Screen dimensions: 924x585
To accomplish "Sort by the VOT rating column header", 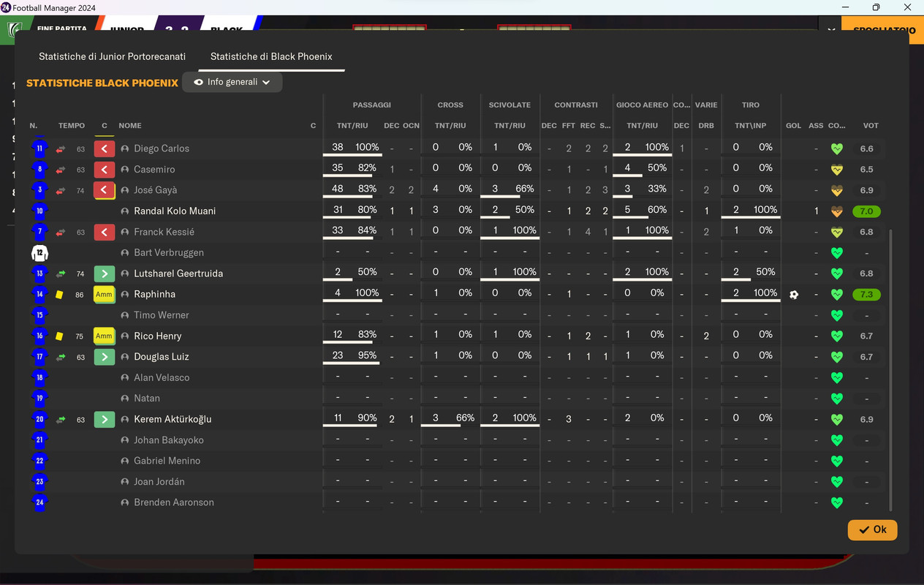I will point(871,126).
